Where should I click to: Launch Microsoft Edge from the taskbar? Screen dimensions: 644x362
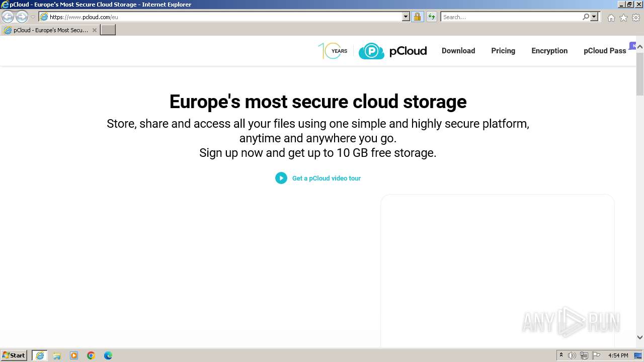108,355
